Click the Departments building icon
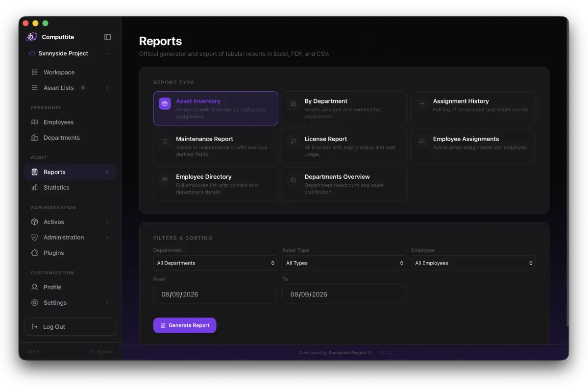Image resolution: width=588 pixels, height=392 pixels. pos(34,138)
